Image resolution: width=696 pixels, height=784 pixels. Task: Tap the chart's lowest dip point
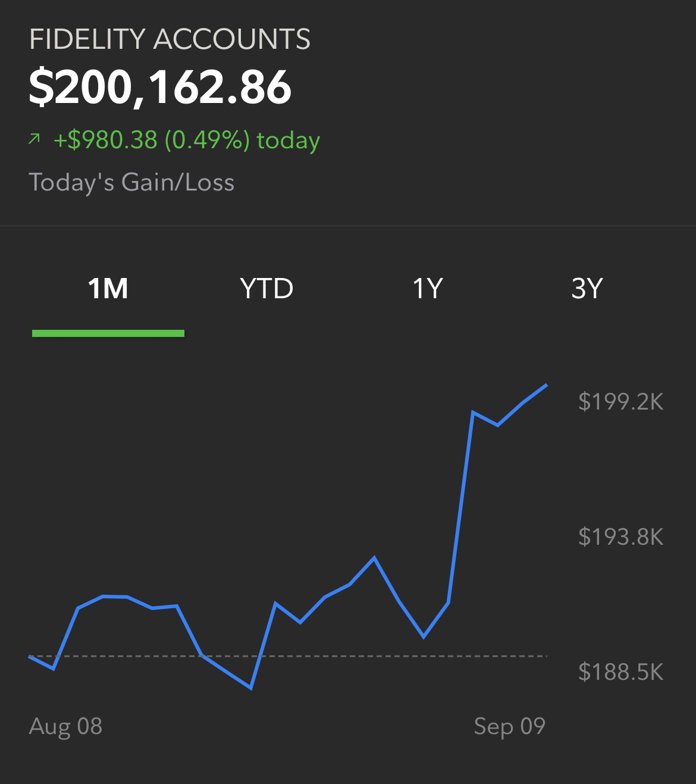(x=251, y=688)
